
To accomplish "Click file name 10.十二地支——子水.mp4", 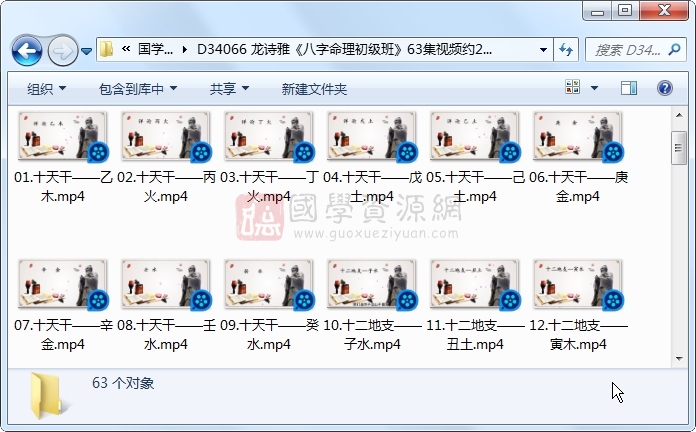I will pyautogui.click(x=372, y=335).
